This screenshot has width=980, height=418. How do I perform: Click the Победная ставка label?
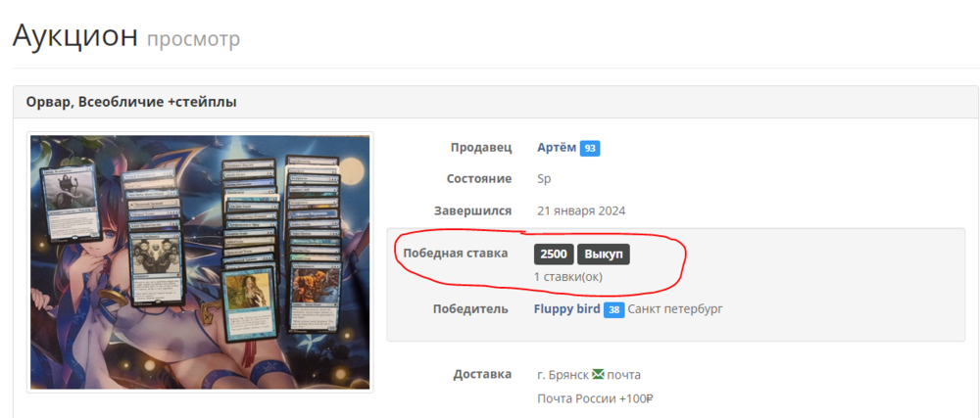456,254
